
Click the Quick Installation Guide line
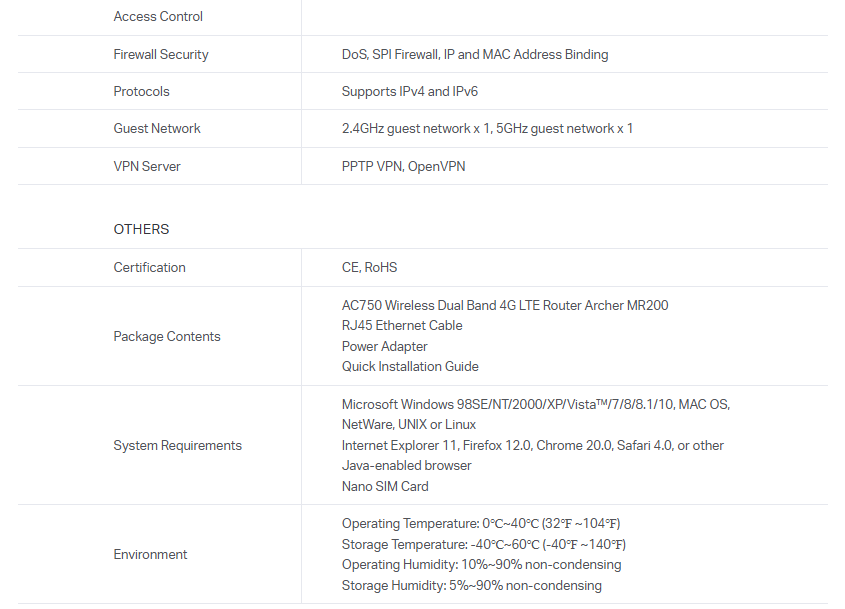pos(410,366)
